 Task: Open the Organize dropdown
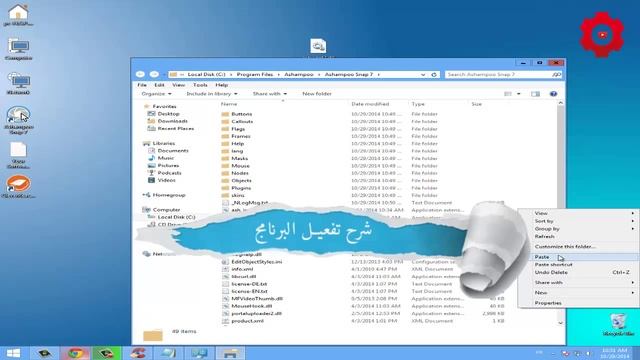[x=156, y=94]
